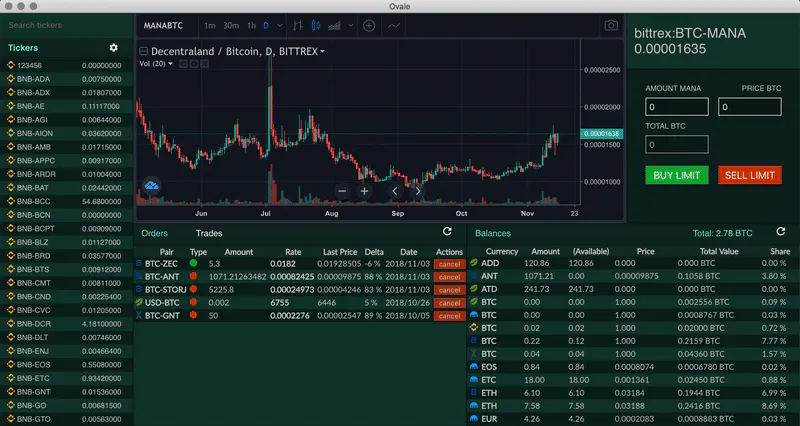Move the chart left with the arrow button
Image resolution: width=800 pixels, height=426 pixels.
pyautogui.click(x=394, y=191)
